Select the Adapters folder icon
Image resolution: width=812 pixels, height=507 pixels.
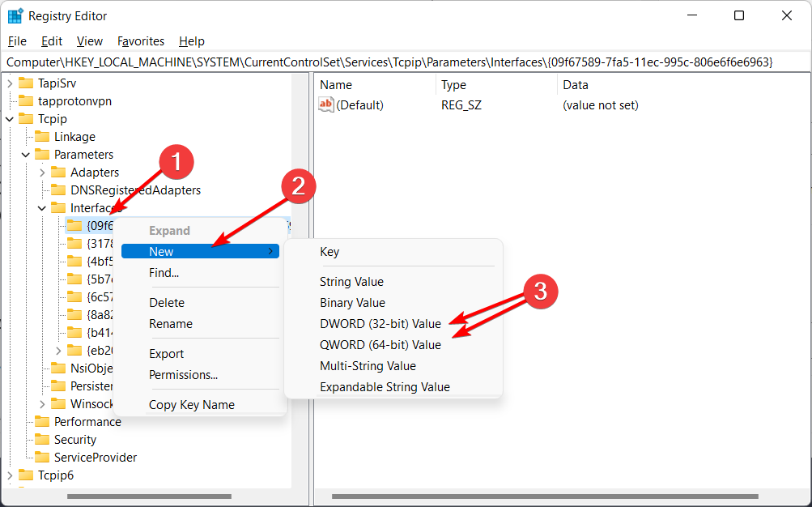(58, 172)
